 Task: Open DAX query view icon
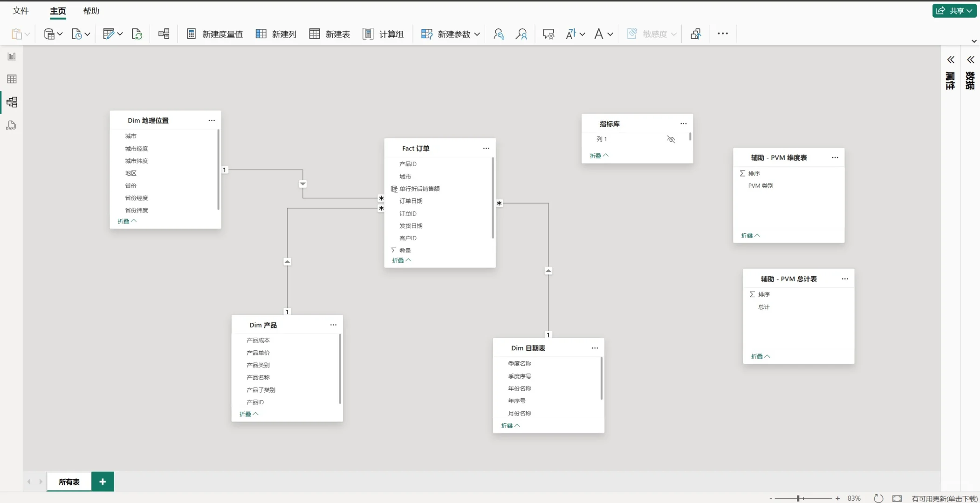(x=12, y=125)
